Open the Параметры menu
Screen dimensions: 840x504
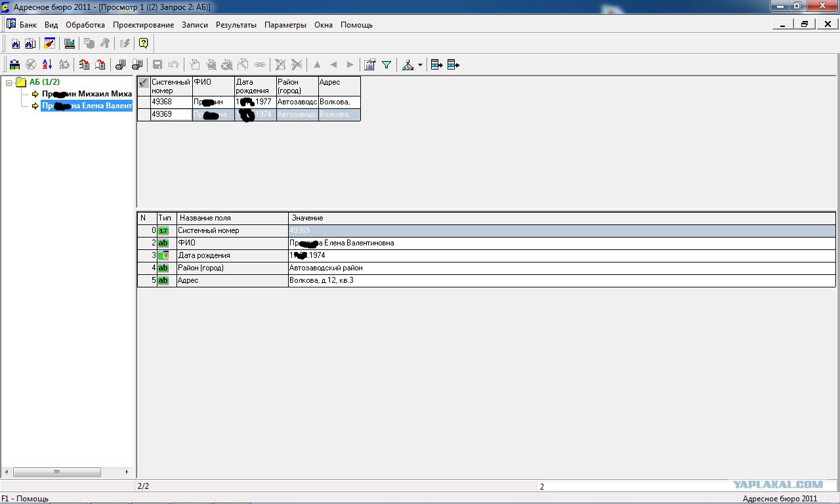pyautogui.click(x=285, y=25)
